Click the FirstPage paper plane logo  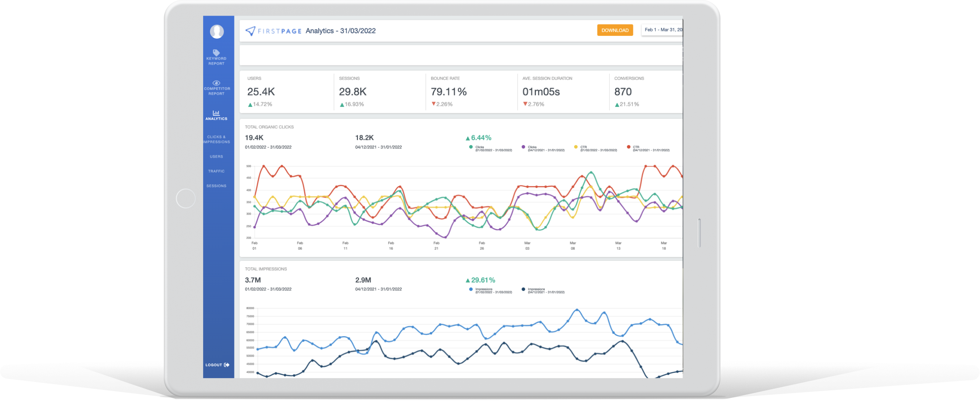(250, 31)
